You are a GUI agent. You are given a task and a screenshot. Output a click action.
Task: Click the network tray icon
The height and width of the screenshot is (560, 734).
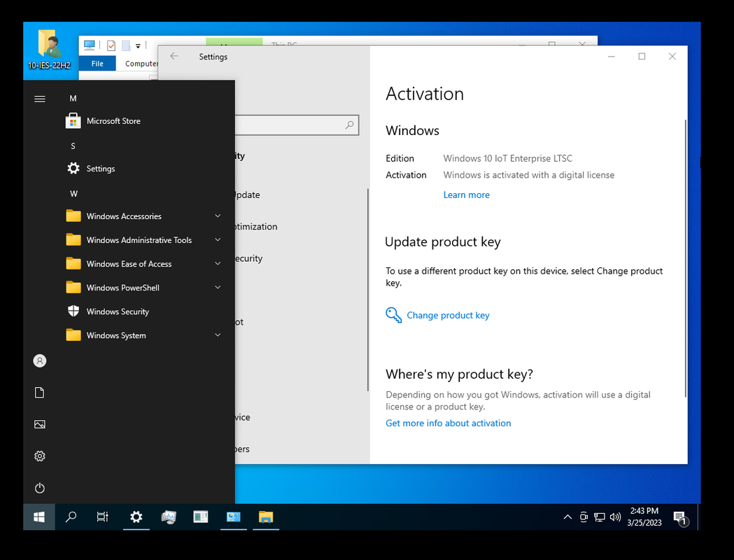[599, 517]
